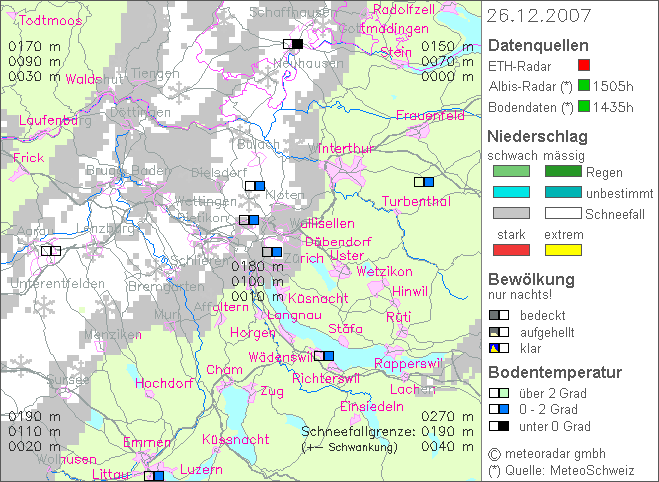The height and width of the screenshot is (482, 659).
Task: Click the klar night sky legend icon
Action: (499, 348)
